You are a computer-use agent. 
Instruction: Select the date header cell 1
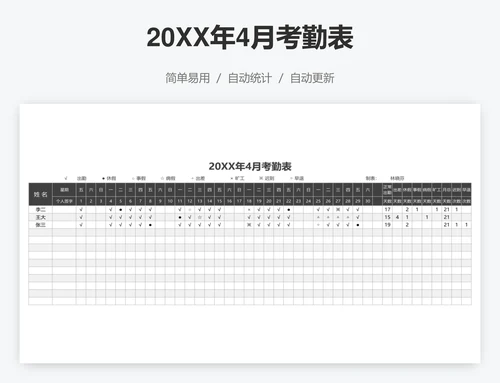click(x=81, y=201)
